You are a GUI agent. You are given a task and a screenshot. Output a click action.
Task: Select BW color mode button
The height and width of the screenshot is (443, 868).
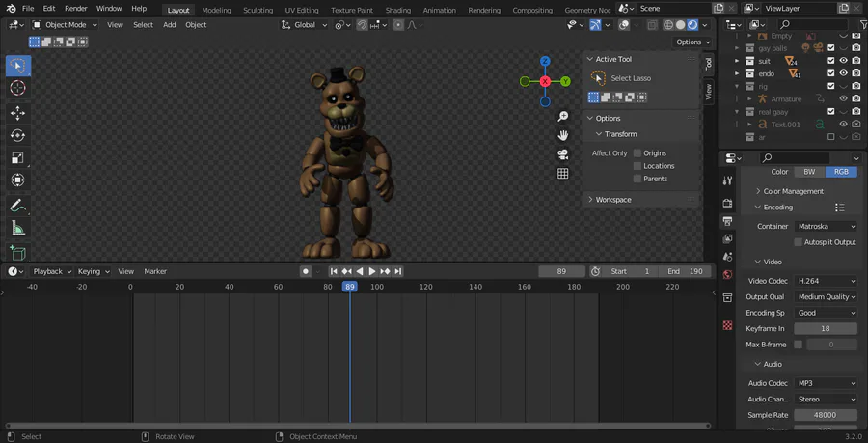(x=809, y=172)
